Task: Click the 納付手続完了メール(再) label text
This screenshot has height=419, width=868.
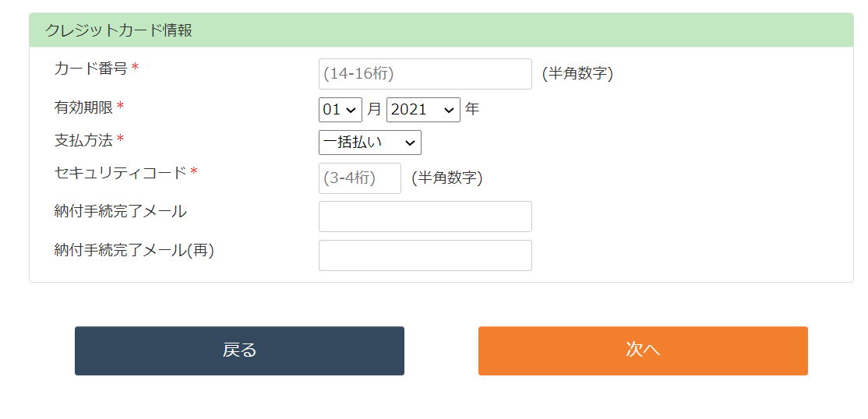Action: tap(134, 250)
